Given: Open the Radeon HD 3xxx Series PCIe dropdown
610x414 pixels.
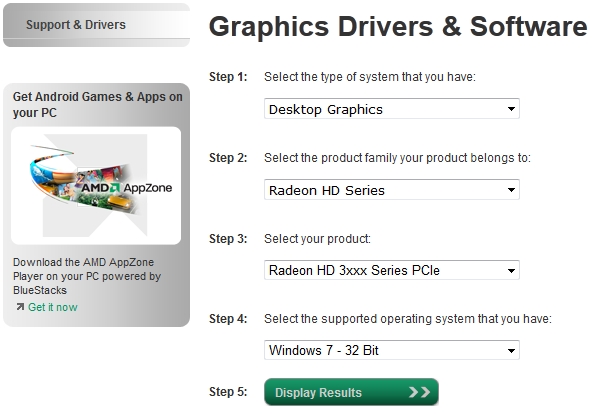Looking at the screenshot, I should click(392, 270).
